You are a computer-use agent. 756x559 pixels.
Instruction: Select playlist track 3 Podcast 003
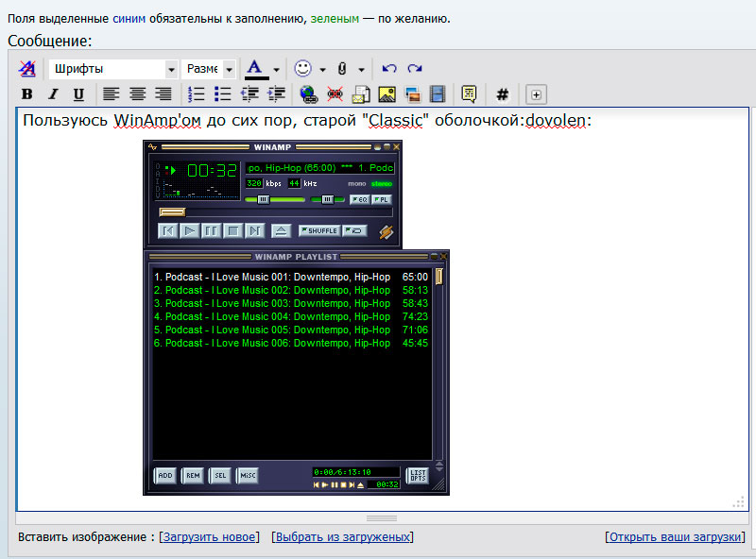tap(291, 303)
